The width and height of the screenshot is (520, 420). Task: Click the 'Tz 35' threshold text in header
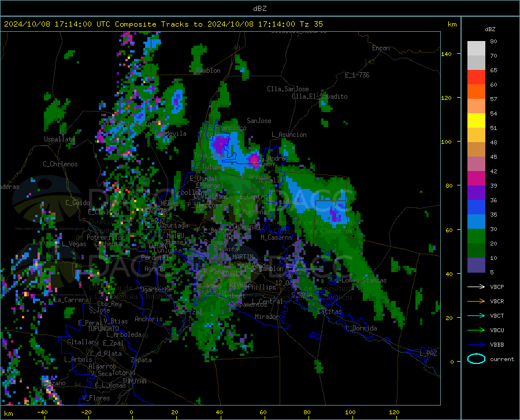coord(311,24)
